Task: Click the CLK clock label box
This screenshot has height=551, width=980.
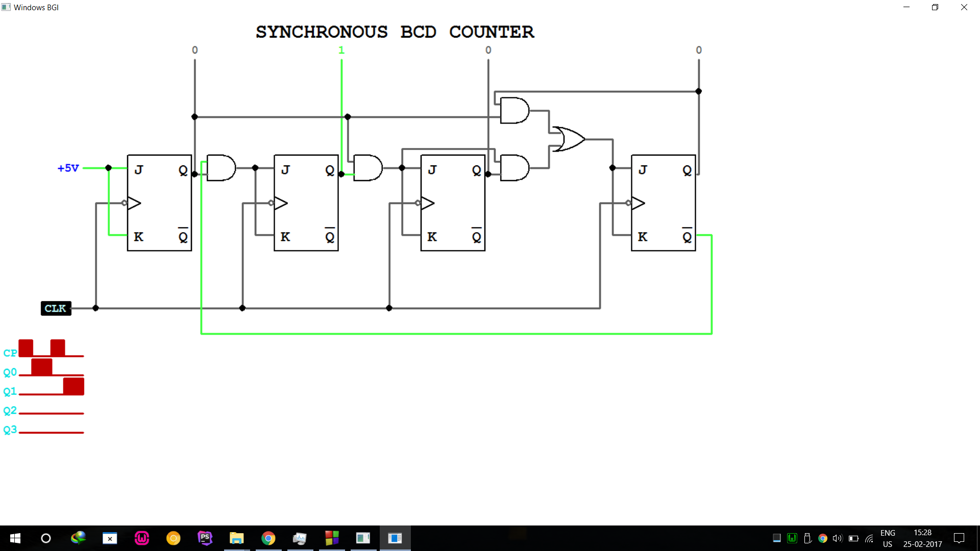Action: (56, 308)
